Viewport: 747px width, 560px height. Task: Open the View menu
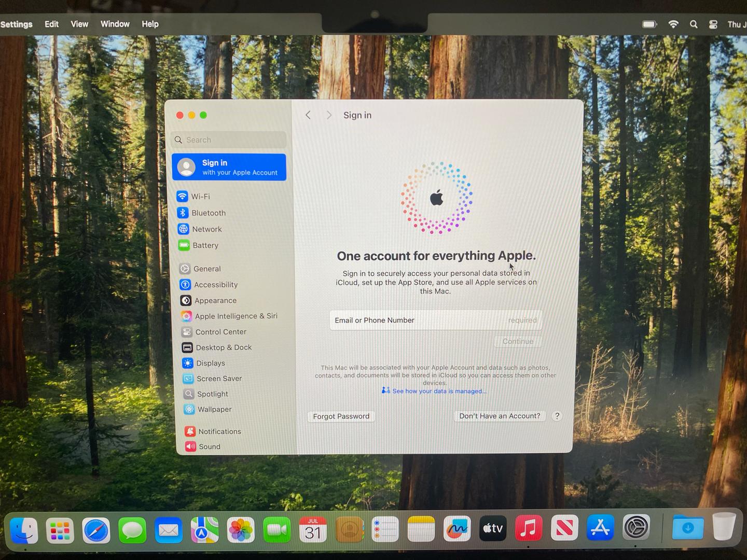pyautogui.click(x=79, y=24)
